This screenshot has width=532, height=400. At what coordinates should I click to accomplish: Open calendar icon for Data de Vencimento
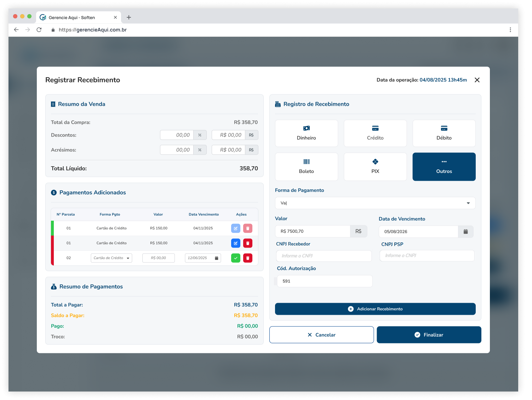(466, 232)
